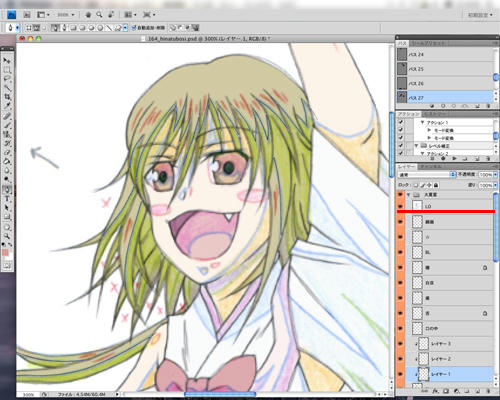This screenshot has height=400, width=500.
Task: Click the BL layer thumbnail
Action: [x=417, y=252]
